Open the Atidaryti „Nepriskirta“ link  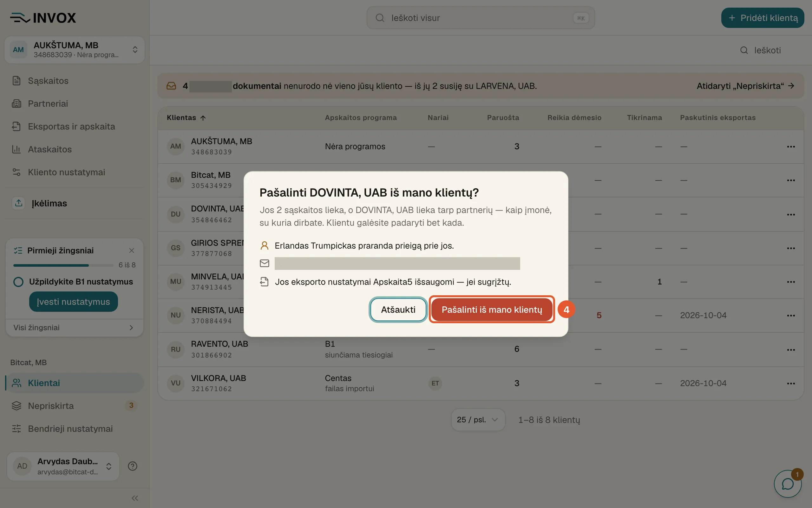[745, 86]
